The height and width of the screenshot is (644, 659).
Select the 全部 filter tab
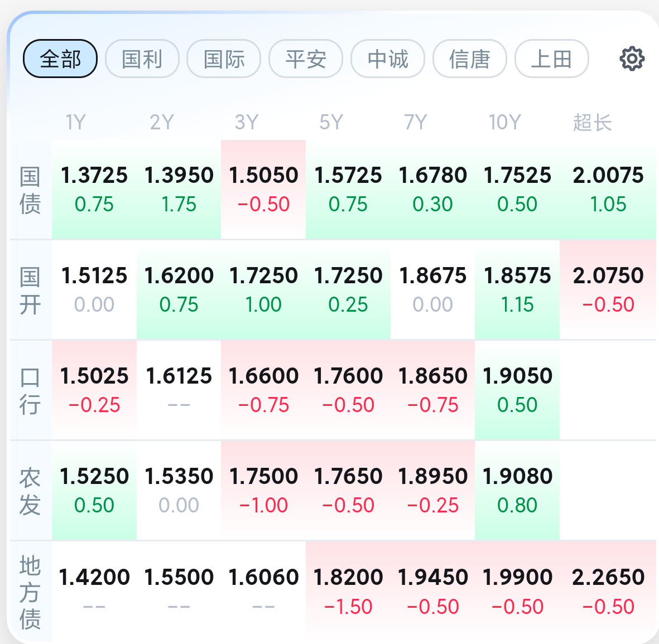(60, 59)
